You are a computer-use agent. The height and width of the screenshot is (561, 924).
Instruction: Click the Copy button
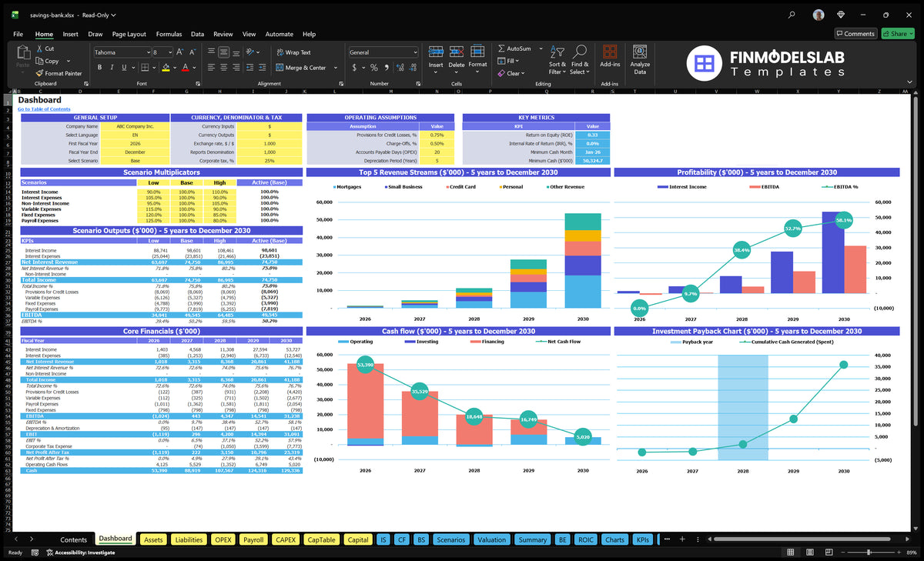pos(47,61)
